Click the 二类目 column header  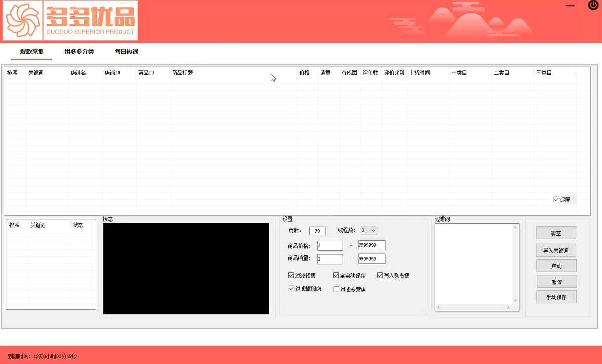coord(513,73)
